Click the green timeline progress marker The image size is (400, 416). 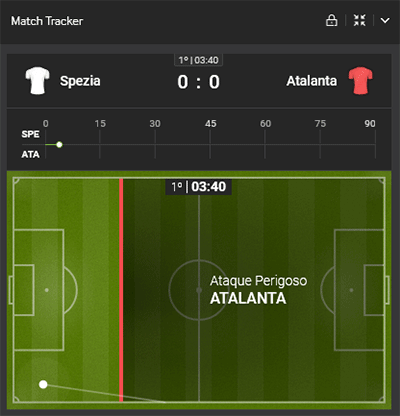click(x=59, y=145)
